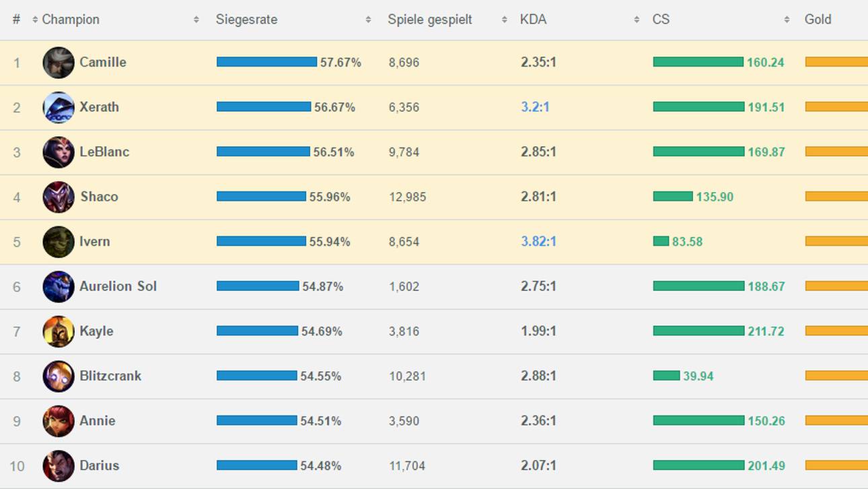Click Kayle's champion portrait icon
The height and width of the screenshot is (489, 868).
pos(59,331)
